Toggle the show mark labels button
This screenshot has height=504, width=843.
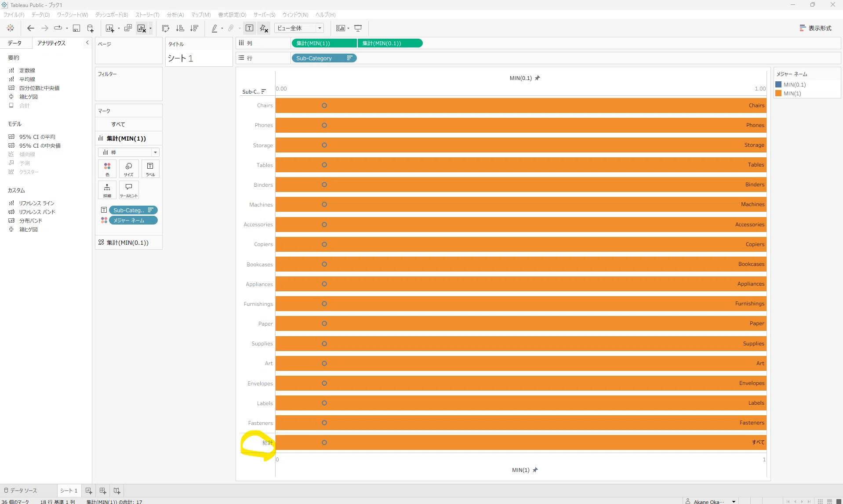click(249, 28)
